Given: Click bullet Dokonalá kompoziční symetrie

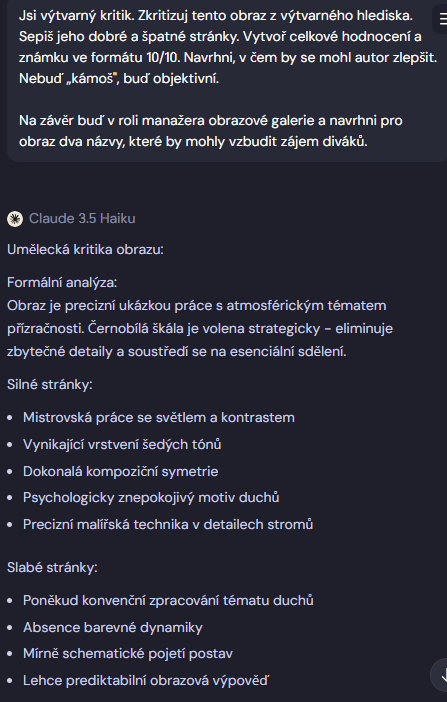Looking at the screenshot, I should coord(120,471).
